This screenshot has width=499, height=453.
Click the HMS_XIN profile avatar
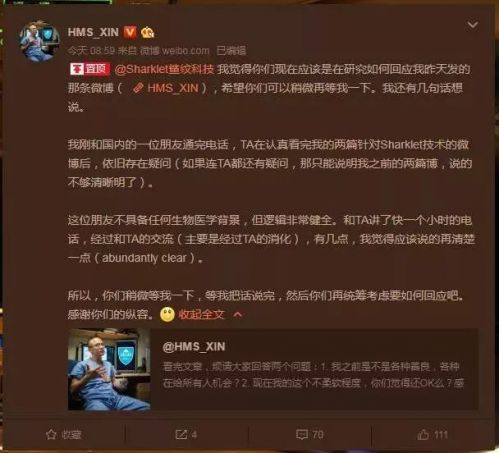tap(39, 42)
